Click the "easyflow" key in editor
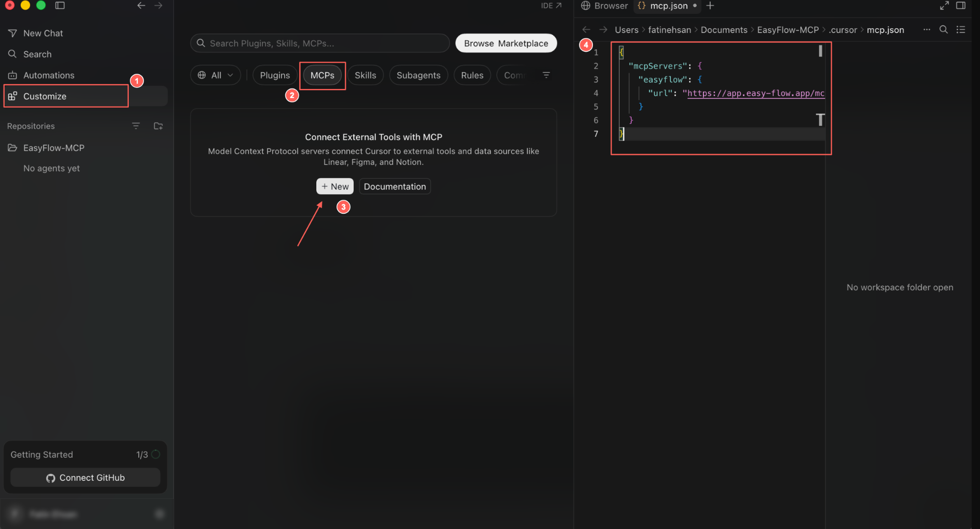980x529 pixels. pyautogui.click(x=663, y=79)
